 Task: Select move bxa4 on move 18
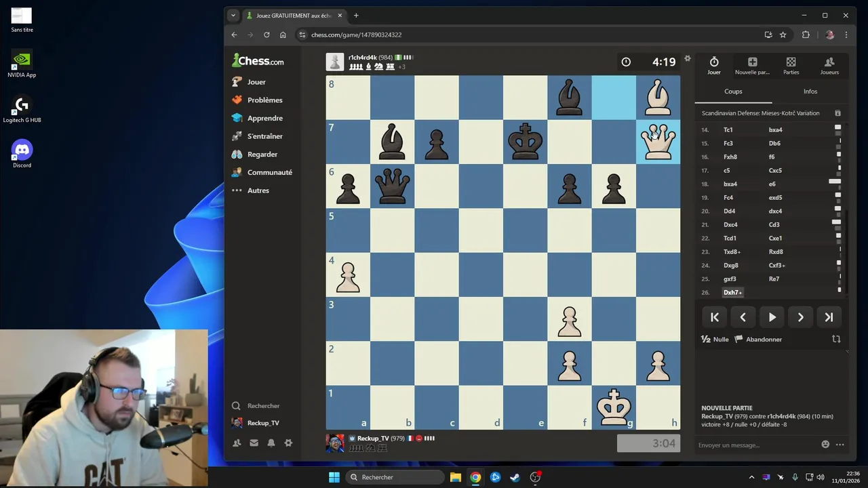tap(730, 184)
